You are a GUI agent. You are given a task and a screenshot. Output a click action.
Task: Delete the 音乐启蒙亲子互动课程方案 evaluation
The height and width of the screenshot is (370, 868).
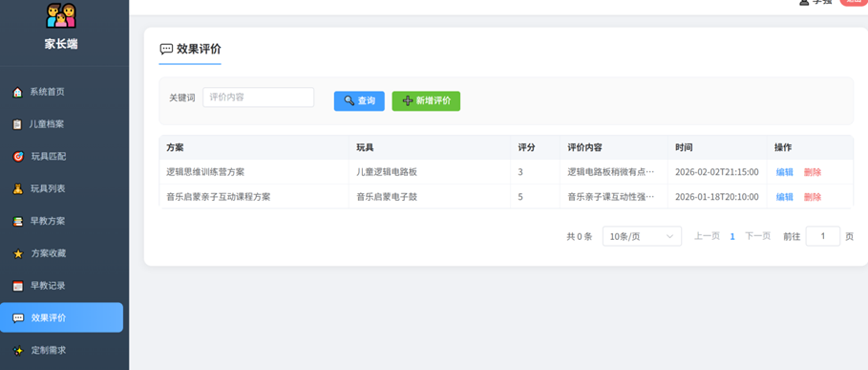coord(813,197)
